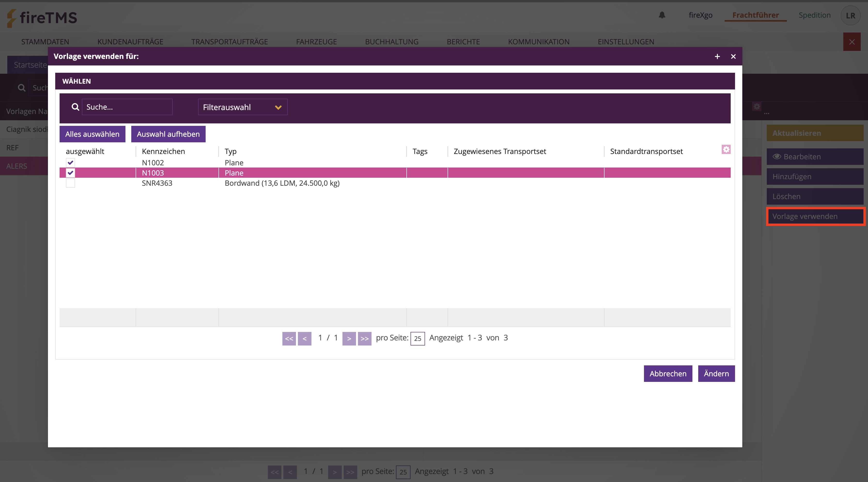The width and height of the screenshot is (868, 482).
Task: Click the Alles auswählen button
Action: click(x=92, y=134)
